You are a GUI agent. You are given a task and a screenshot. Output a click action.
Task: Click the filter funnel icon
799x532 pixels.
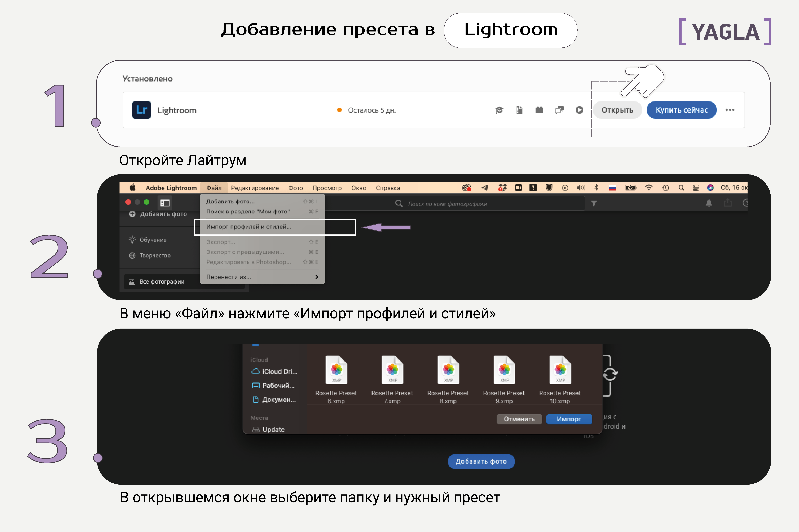tap(594, 203)
